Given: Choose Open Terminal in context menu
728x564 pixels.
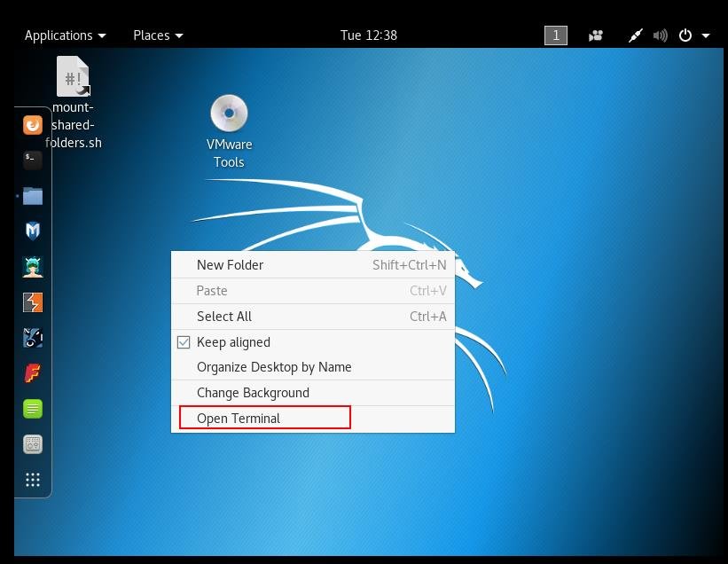Looking at the screenshot, I should 313,419.
